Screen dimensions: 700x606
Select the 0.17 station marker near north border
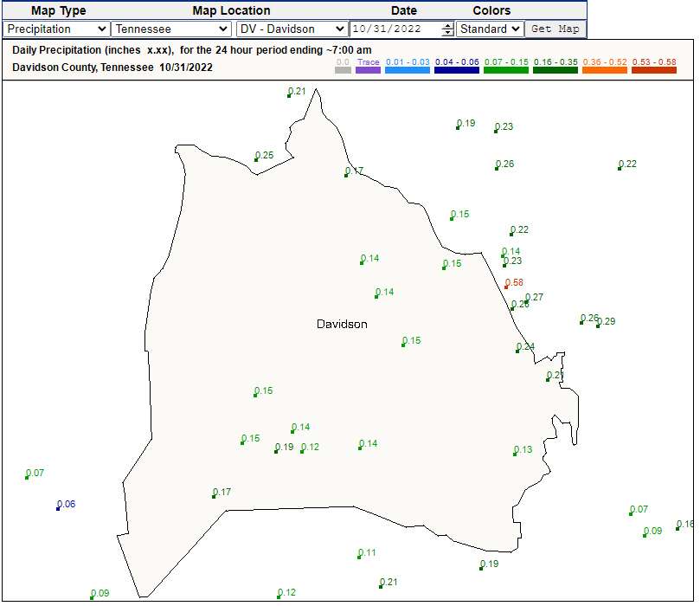[346, 176]
